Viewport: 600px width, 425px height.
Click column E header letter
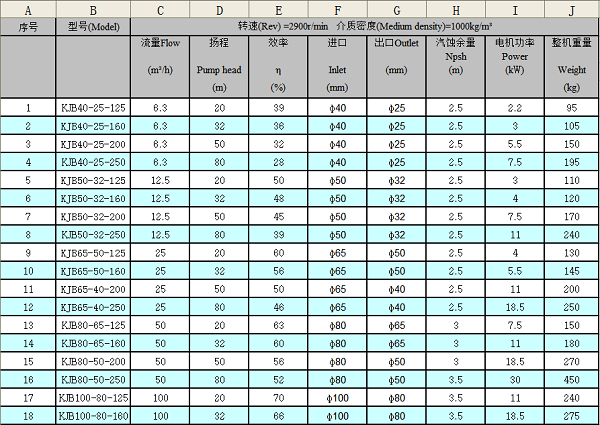pyautogui.click(x=277, y=9)
